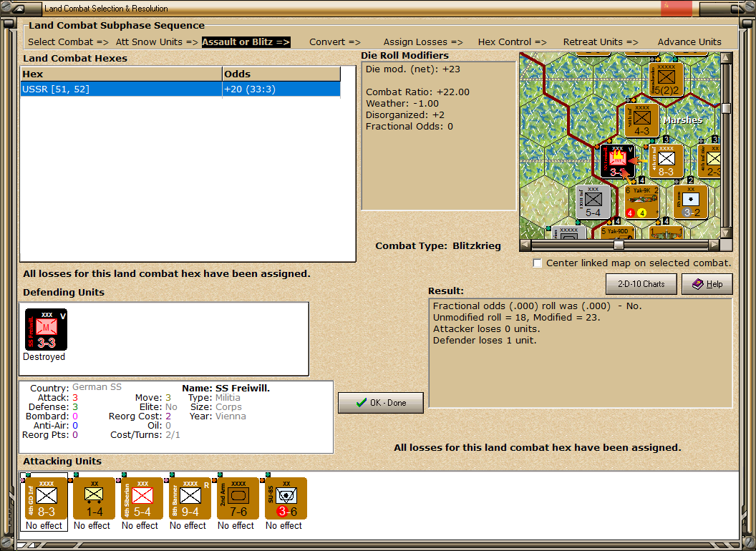
Task: Select the 1-4 division attacking unit
Action: tap(94, 499)
